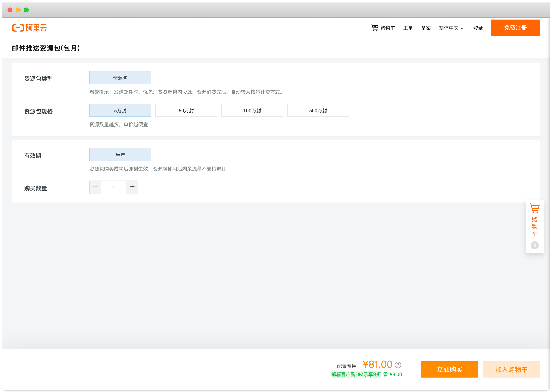Click the floating cart count badge 0
This screenshot has width=552, height=392.
[534, 245]
